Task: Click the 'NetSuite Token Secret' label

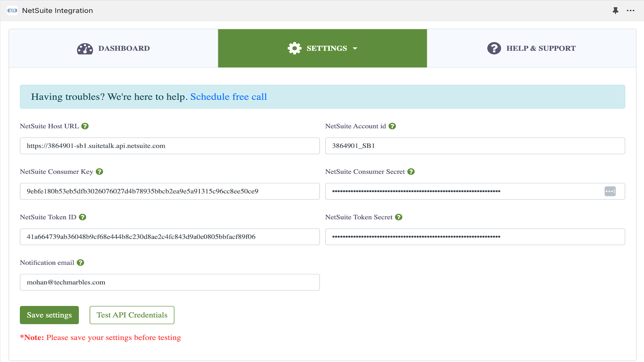Action: pyautogui.click(x=359, y=217)
